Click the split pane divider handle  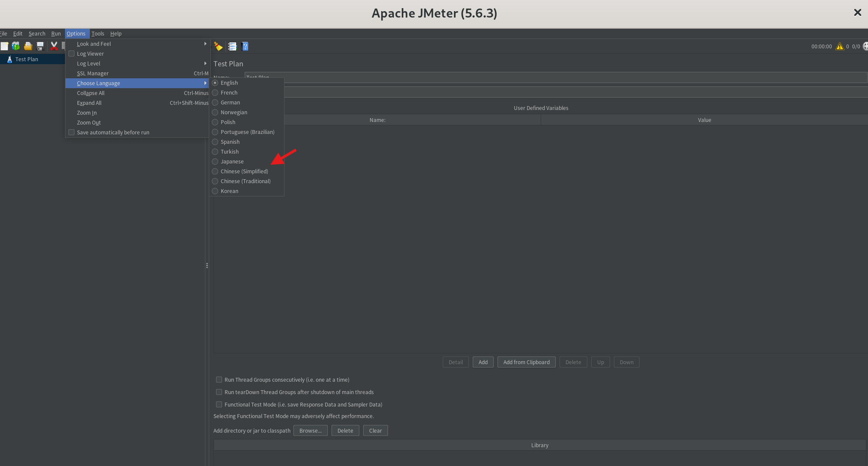[207, 266]
